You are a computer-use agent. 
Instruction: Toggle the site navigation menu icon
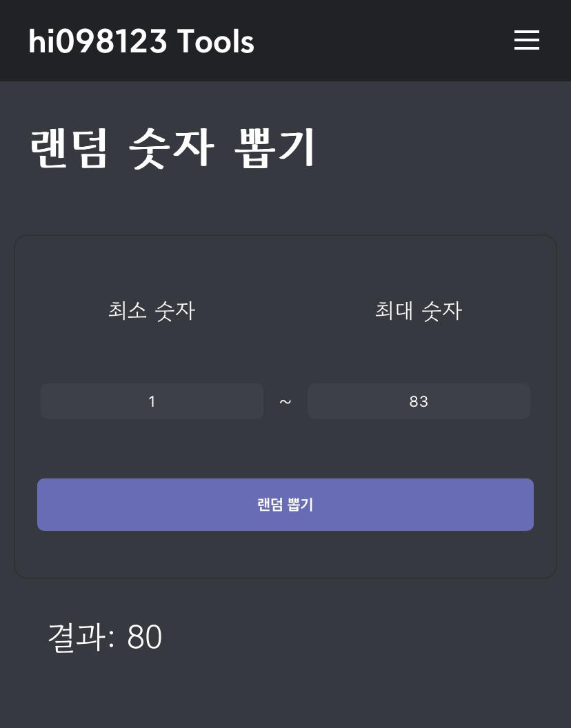pos(526,41)
